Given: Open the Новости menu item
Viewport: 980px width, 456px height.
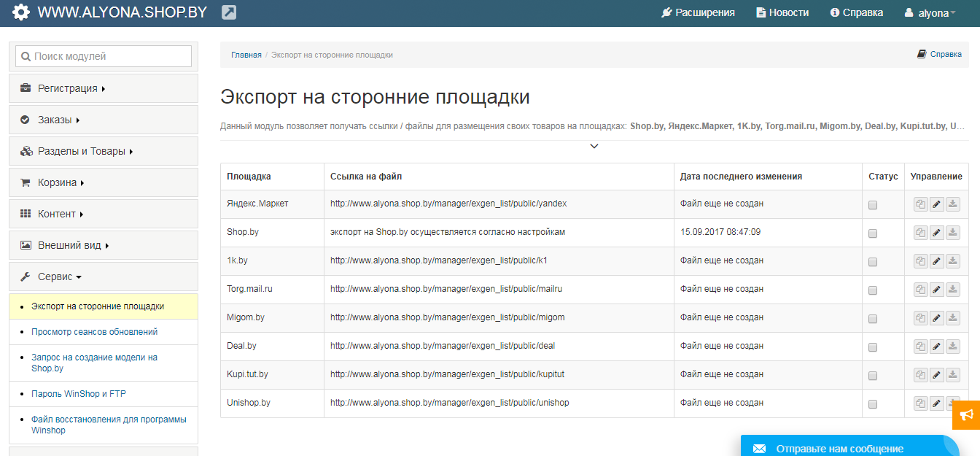Looking at the screenshot, I should (782, 12).
